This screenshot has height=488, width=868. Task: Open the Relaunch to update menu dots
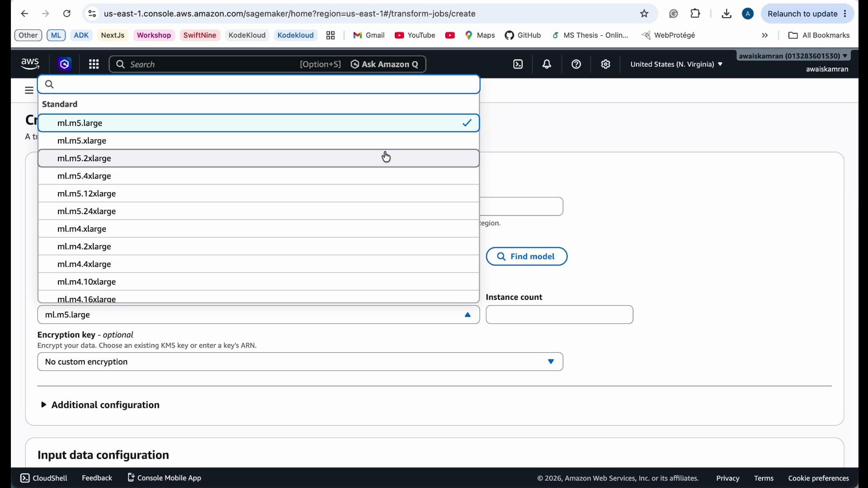845,14
